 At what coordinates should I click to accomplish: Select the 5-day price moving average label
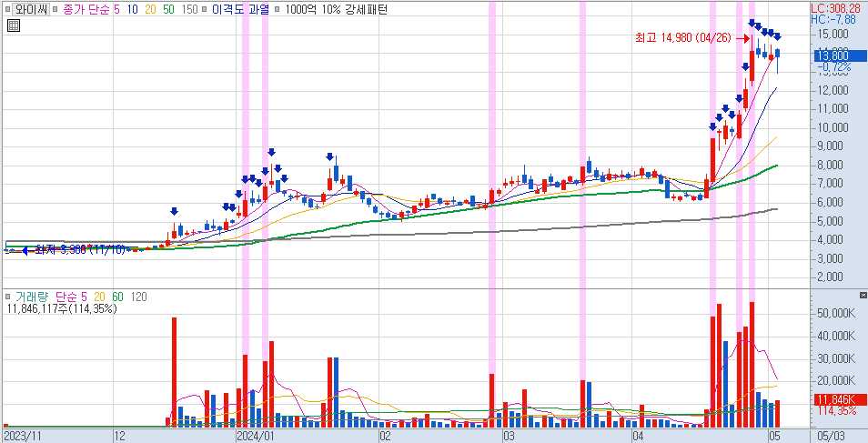(116, 9)
